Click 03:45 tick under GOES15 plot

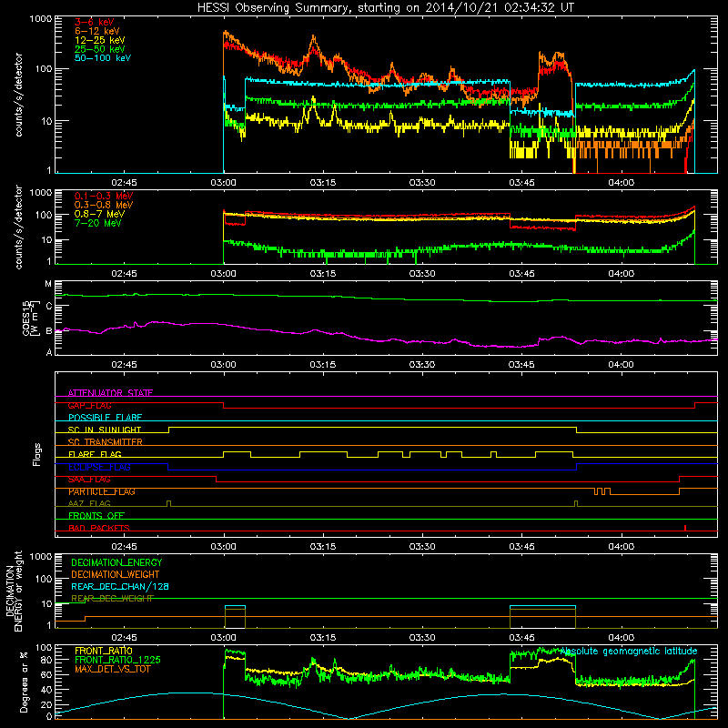pyautogui.click(x=521, y=365)
